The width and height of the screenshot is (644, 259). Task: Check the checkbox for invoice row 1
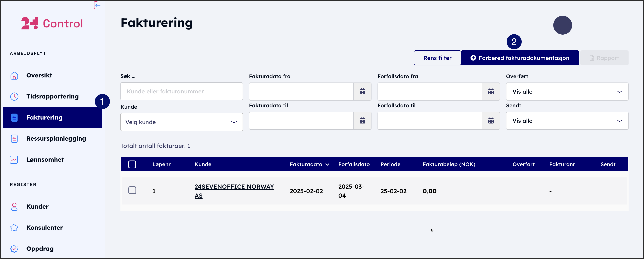point(132,190)
